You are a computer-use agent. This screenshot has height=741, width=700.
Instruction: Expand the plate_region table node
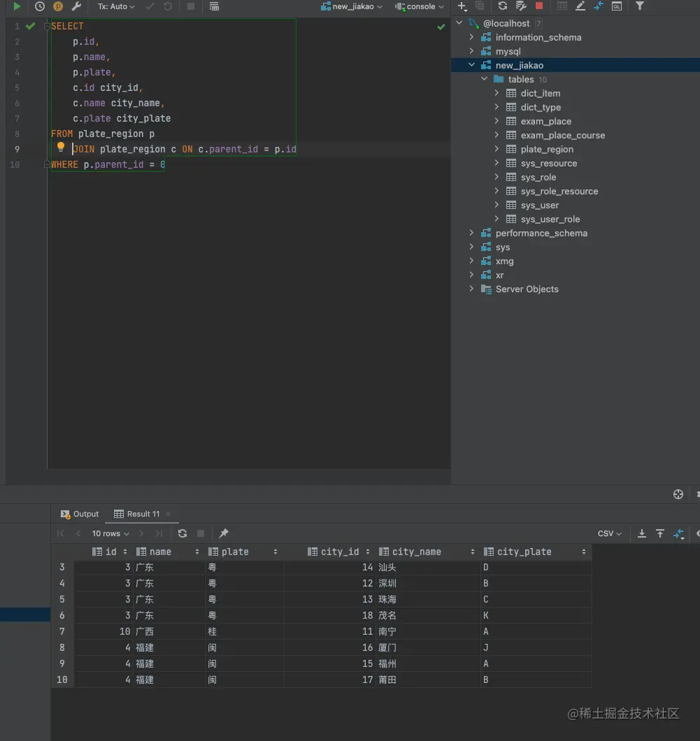(x=497, y=149)
